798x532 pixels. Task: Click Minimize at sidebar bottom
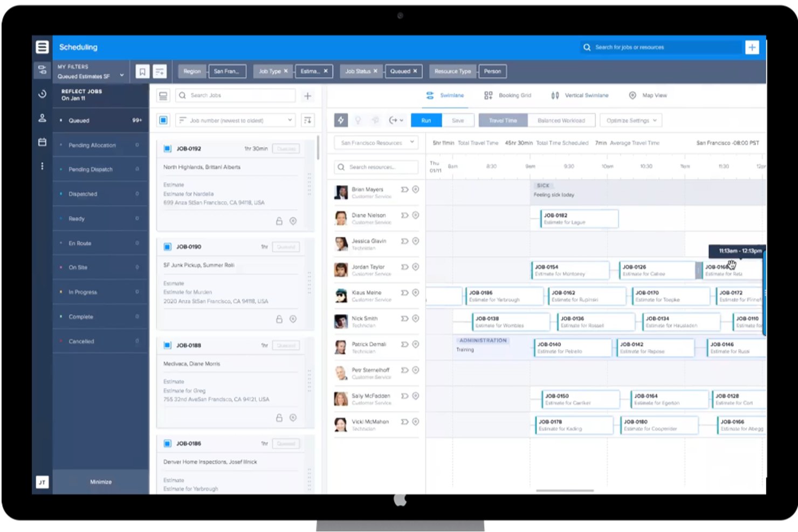point(101,482)
